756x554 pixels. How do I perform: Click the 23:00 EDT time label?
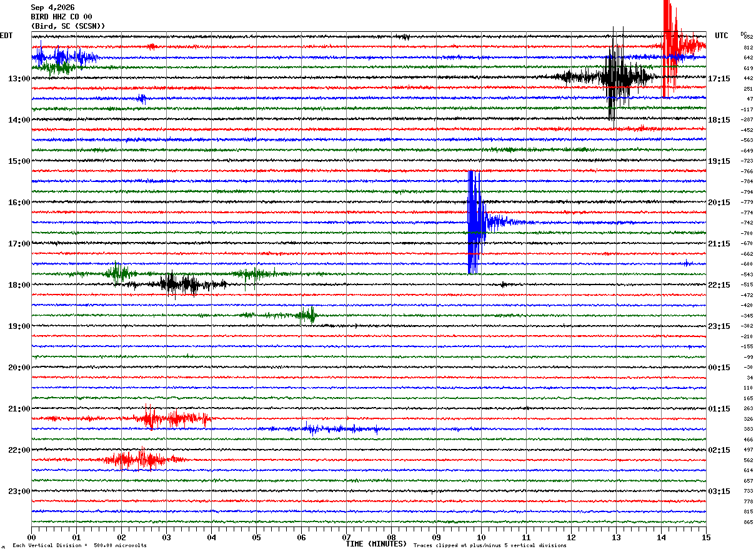(19, 491)
